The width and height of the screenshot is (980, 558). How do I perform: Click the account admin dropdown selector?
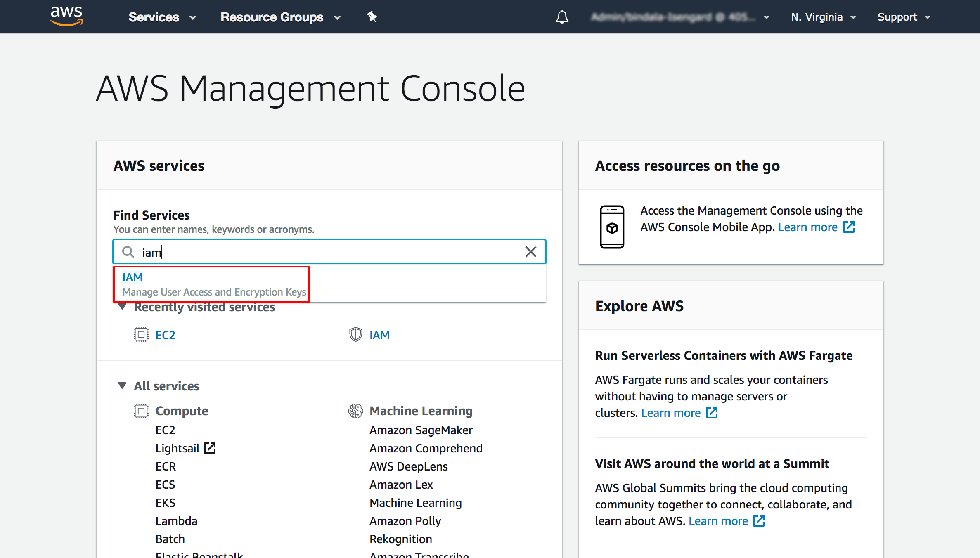(676, 16)
